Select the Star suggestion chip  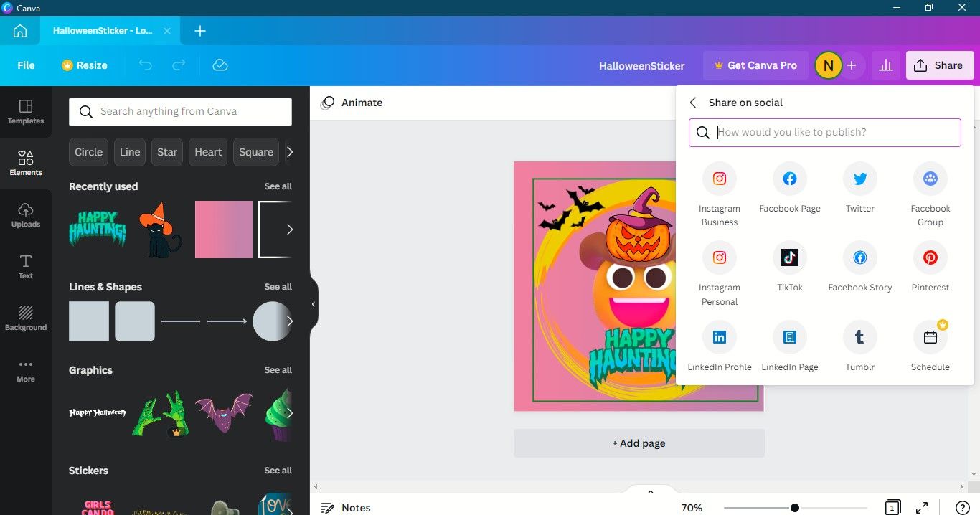coord(167,152)
